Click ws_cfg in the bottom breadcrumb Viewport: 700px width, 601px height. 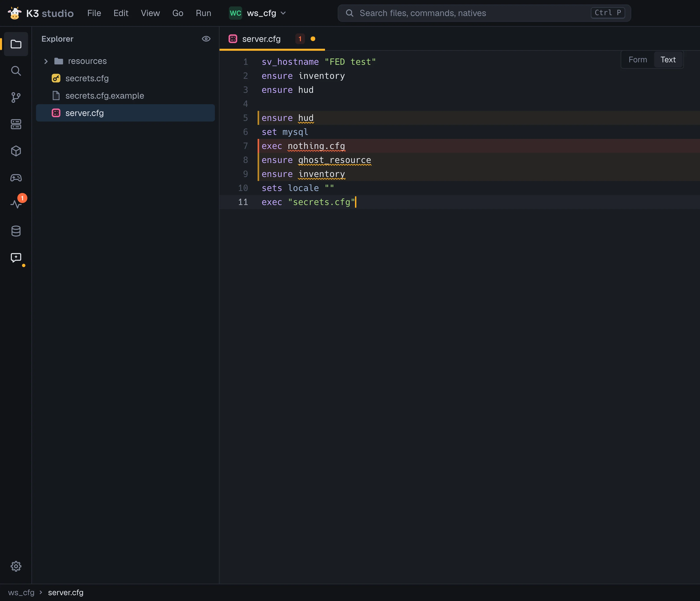click(x=21, y=593)
